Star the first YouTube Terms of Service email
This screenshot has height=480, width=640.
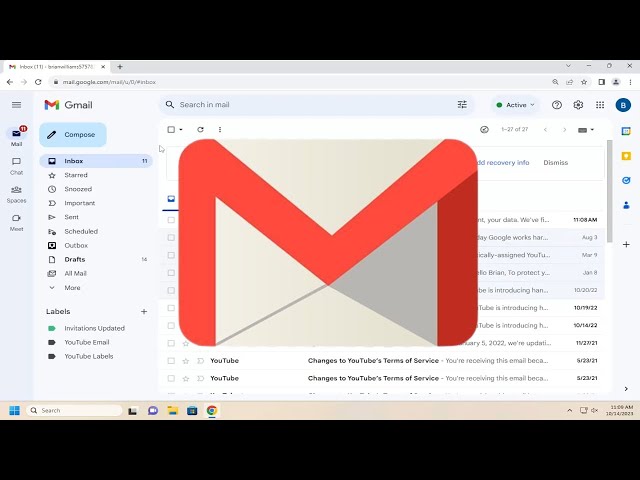tap(186, 361)
